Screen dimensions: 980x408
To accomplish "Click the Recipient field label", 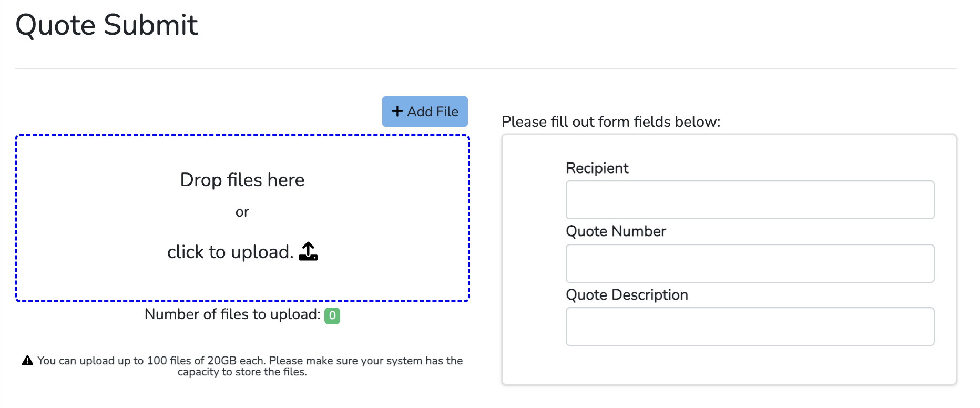I will click(597, 168).
